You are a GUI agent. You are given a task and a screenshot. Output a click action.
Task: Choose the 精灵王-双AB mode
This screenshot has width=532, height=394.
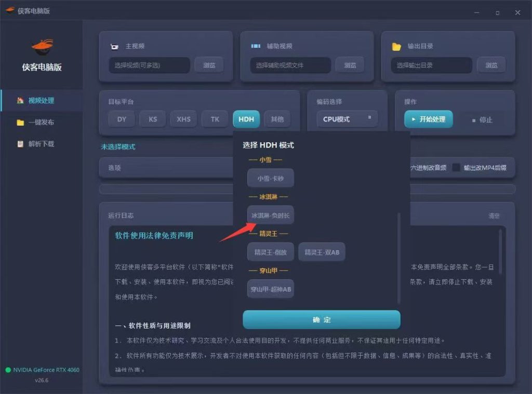tap(322, 252)
